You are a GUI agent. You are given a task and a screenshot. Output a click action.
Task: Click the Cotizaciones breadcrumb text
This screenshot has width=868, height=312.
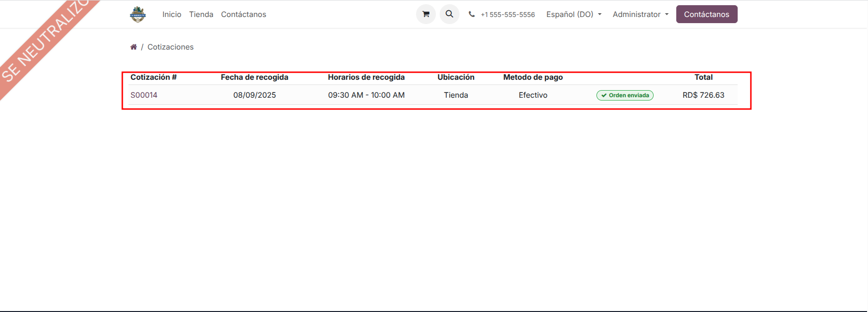pyautogui.click(x=170, y=47)
